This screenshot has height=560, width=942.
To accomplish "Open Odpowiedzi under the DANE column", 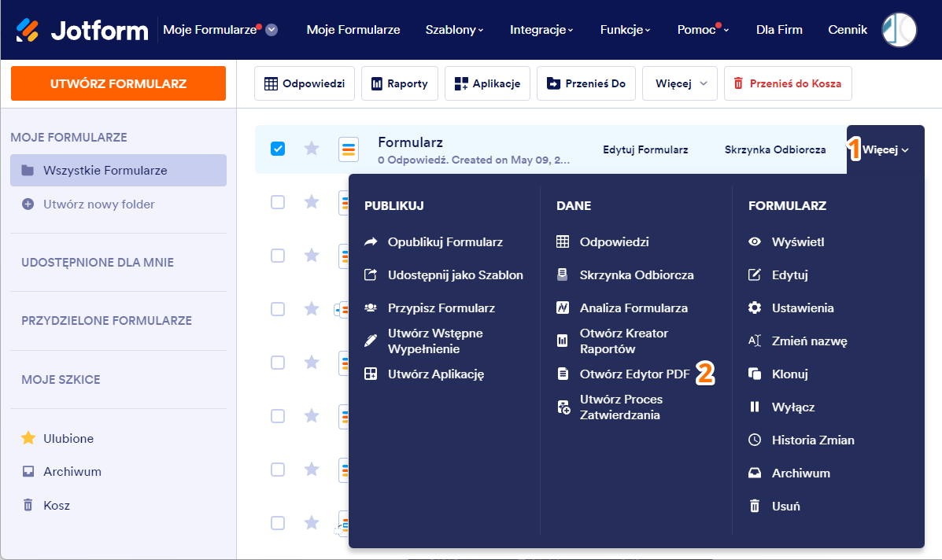I will coord(603,242).
